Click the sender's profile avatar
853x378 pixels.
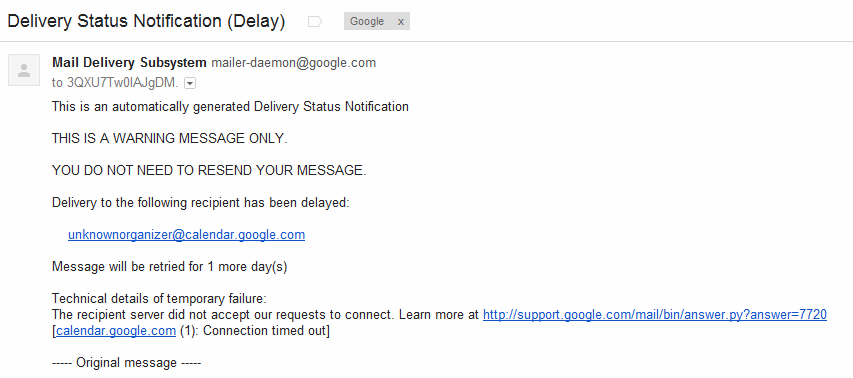pyautogui.click(x=24, y=70)
